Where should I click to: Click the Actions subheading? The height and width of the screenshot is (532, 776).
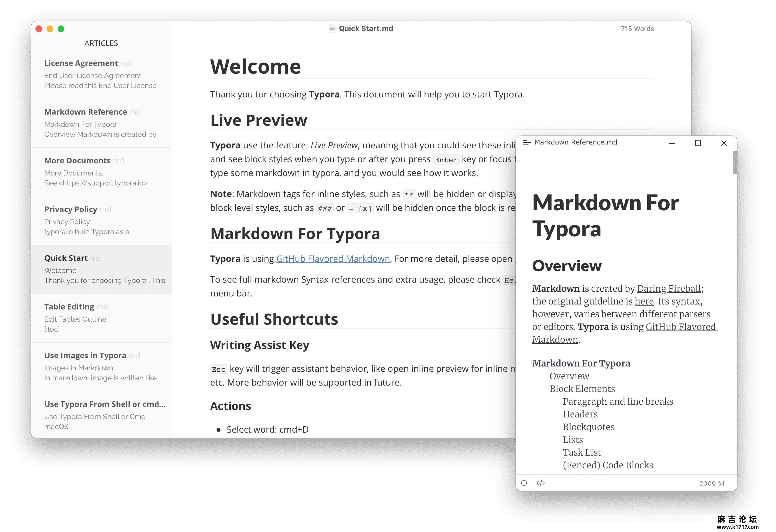coord(230,406)
